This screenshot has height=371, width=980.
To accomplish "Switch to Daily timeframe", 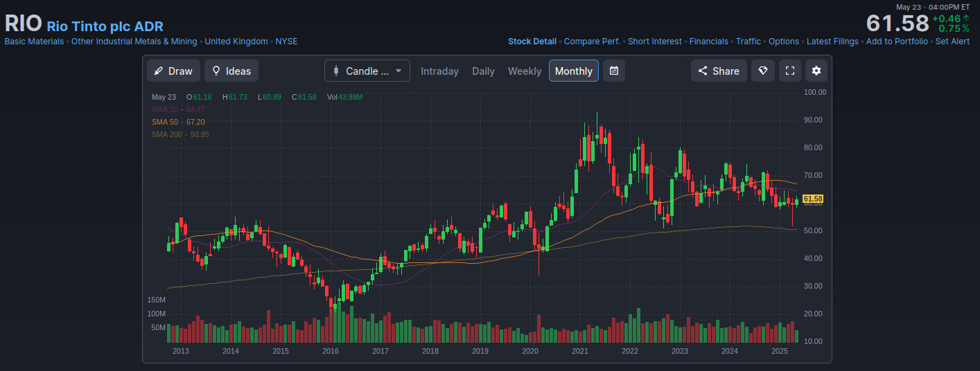I will click(x=483, y=71).
